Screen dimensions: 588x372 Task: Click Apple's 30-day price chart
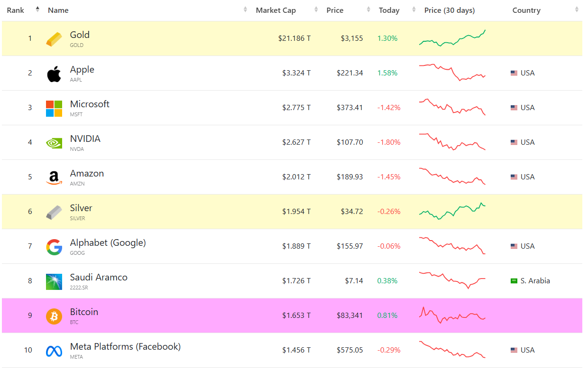click(452, 73)
